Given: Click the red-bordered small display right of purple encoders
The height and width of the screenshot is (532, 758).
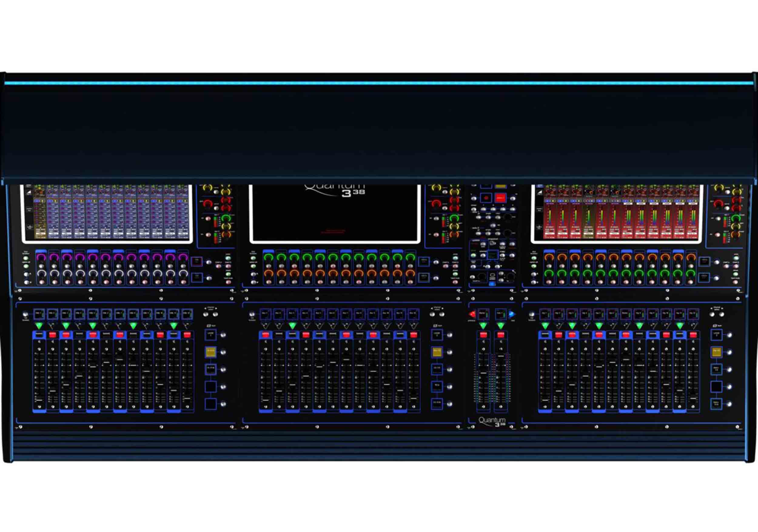Looking at the screenshot, I should coord(197,261).
